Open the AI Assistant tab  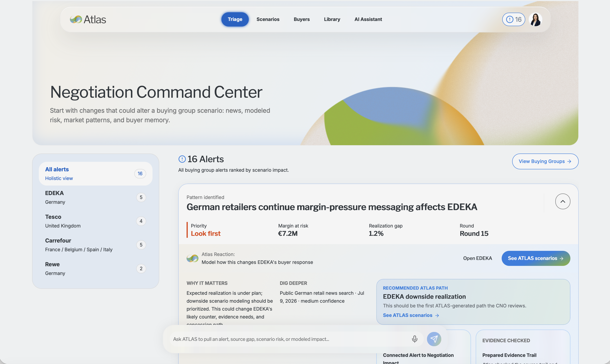pos(368,19)
